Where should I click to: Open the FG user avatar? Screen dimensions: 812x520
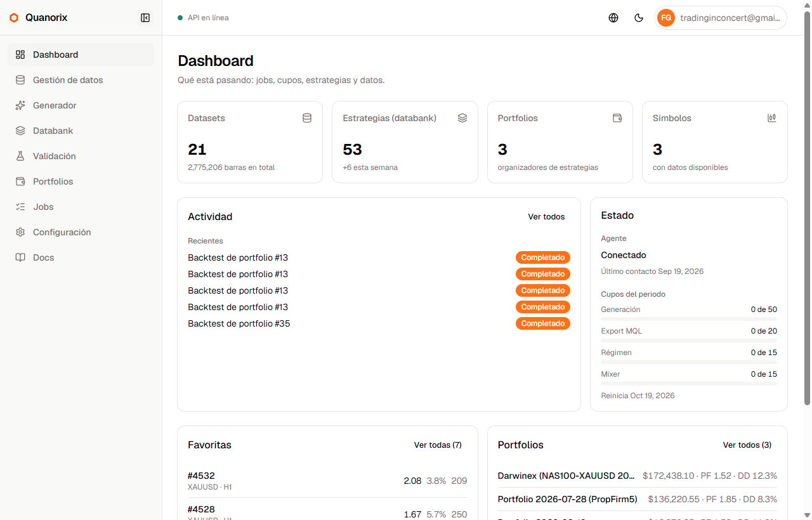(666, 18)
